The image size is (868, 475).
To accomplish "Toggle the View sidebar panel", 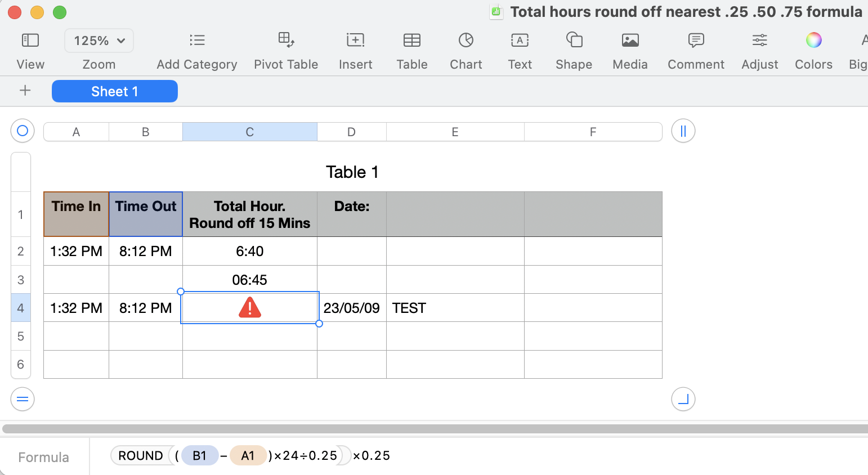I will 30,48.
